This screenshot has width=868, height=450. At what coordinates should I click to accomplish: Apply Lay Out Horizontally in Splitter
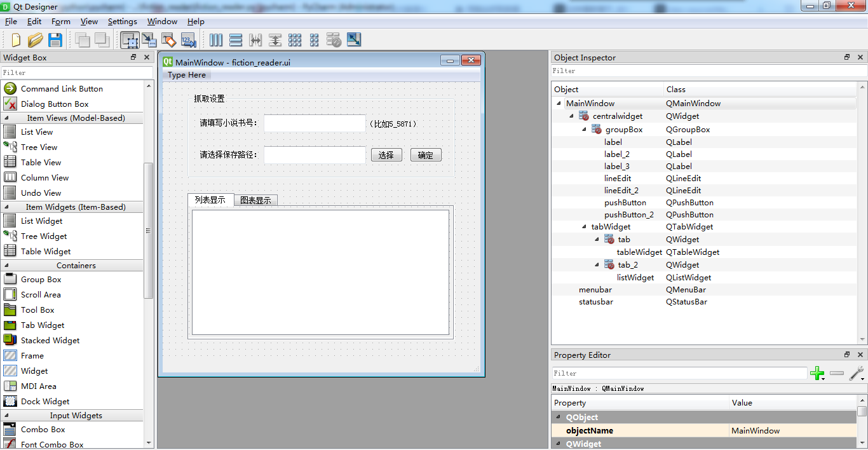click(255, 40)
